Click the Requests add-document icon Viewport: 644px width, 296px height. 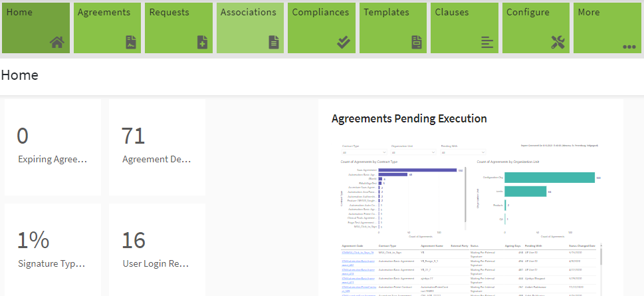[x=203, y=43]
